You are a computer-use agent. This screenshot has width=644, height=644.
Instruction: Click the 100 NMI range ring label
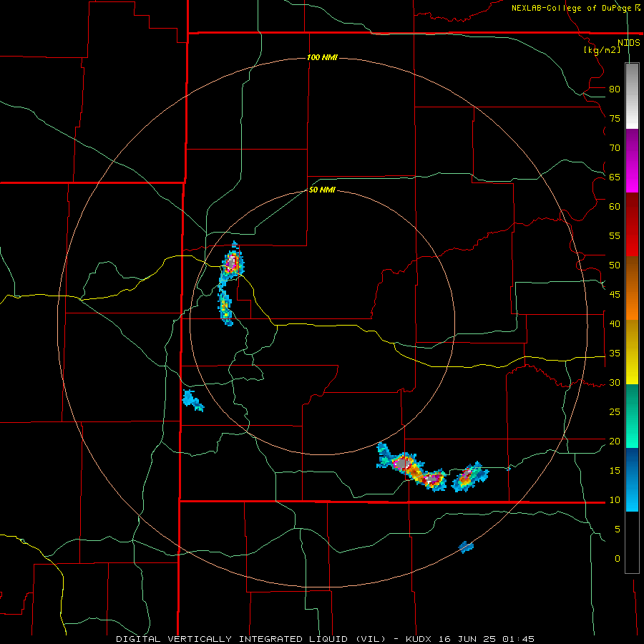click(322, 57)
